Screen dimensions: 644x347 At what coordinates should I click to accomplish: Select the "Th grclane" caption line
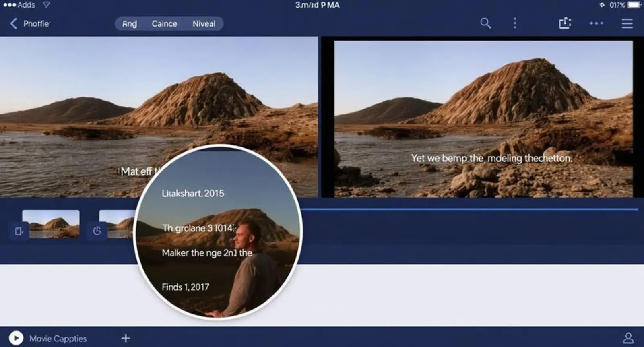coord(198,228)
